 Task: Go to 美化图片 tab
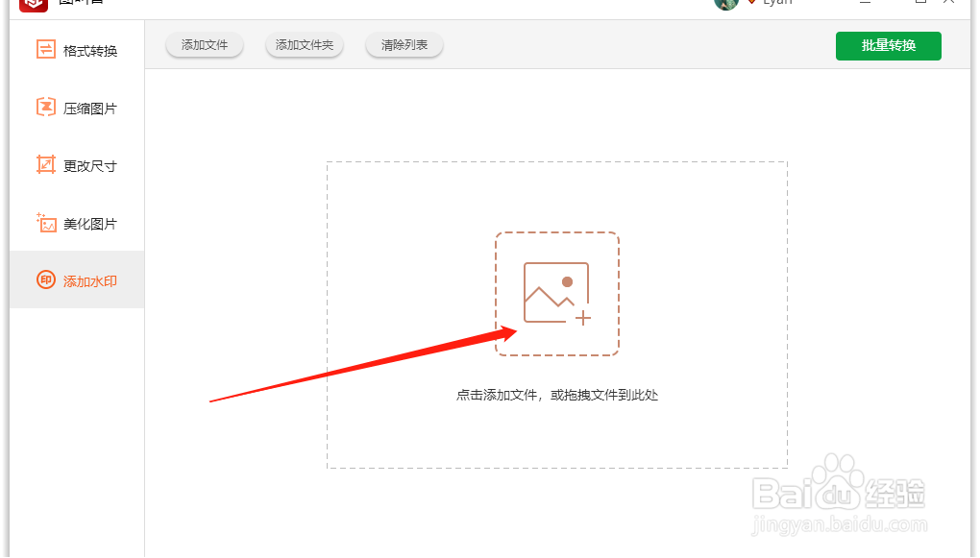[77, 223]
